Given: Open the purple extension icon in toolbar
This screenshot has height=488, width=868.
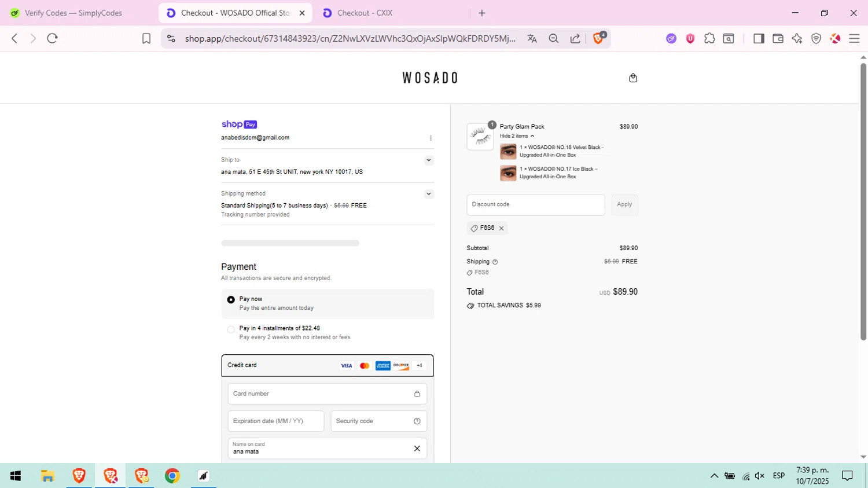Looking at the screenshot, I should [x=671, y=38].
